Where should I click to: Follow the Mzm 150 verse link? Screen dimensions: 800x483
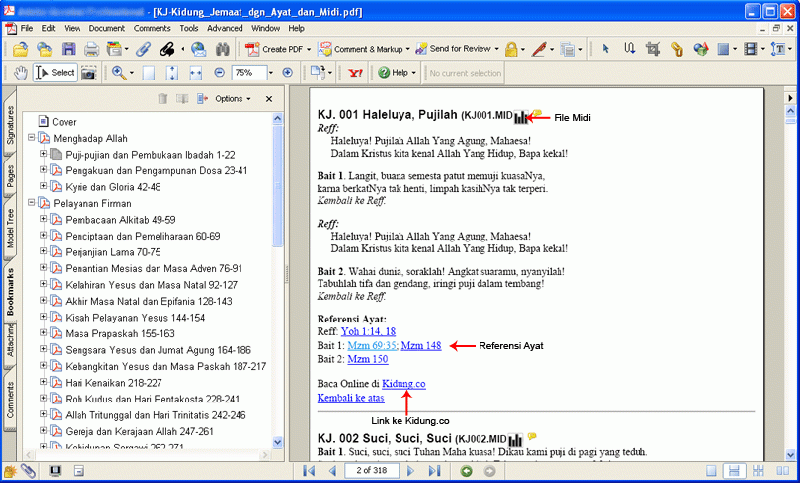(x=368, y=359)
